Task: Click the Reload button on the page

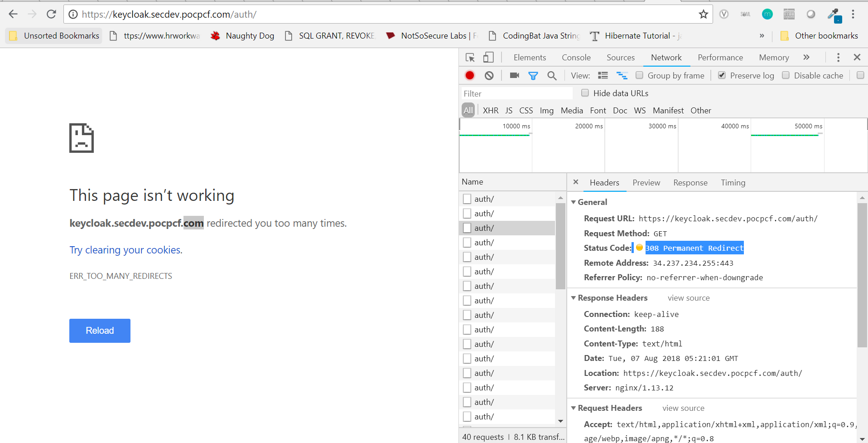Action: point(100,331)
